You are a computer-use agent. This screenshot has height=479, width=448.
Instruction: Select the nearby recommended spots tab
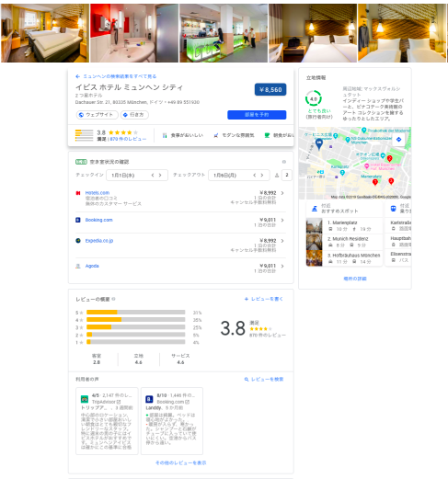344,209
